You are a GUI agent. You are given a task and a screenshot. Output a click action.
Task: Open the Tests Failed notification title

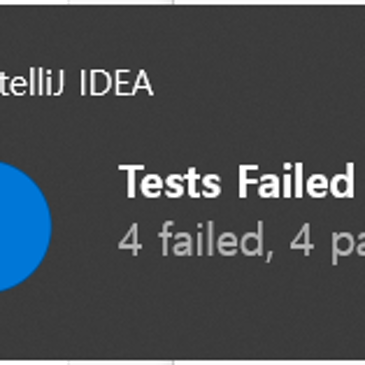pyautogui.click(x=237, y=182)
